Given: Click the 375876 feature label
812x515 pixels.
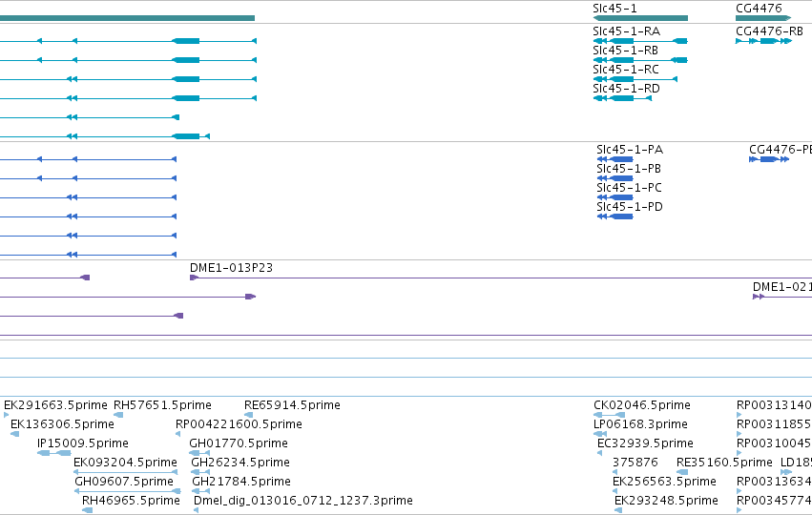Looking at the screenshot, I should [x=635, y=463].
